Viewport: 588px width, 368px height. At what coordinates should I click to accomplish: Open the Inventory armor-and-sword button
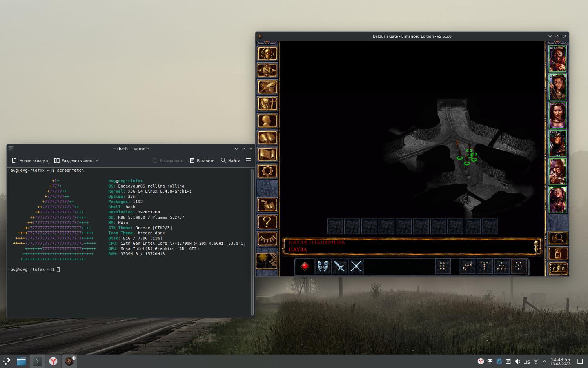pyautogui.click(x=267, y=104)
